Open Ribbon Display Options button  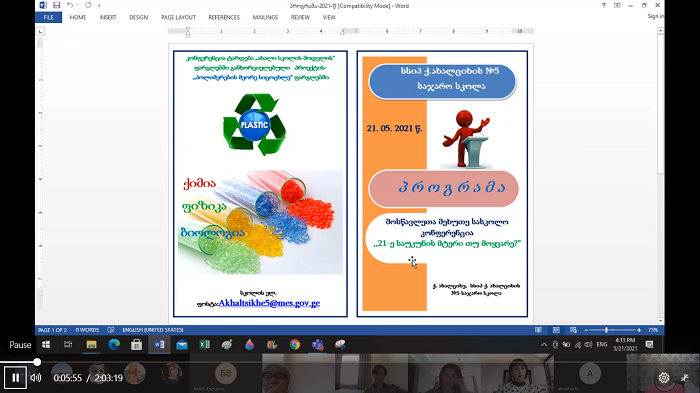[x=617, y=5]
